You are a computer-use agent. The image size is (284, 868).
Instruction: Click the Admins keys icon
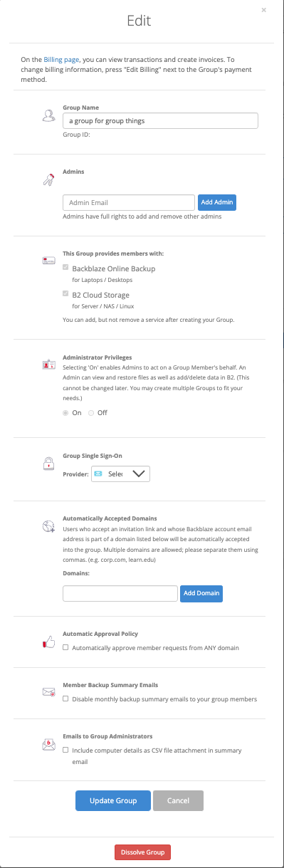tap(48, 180)
